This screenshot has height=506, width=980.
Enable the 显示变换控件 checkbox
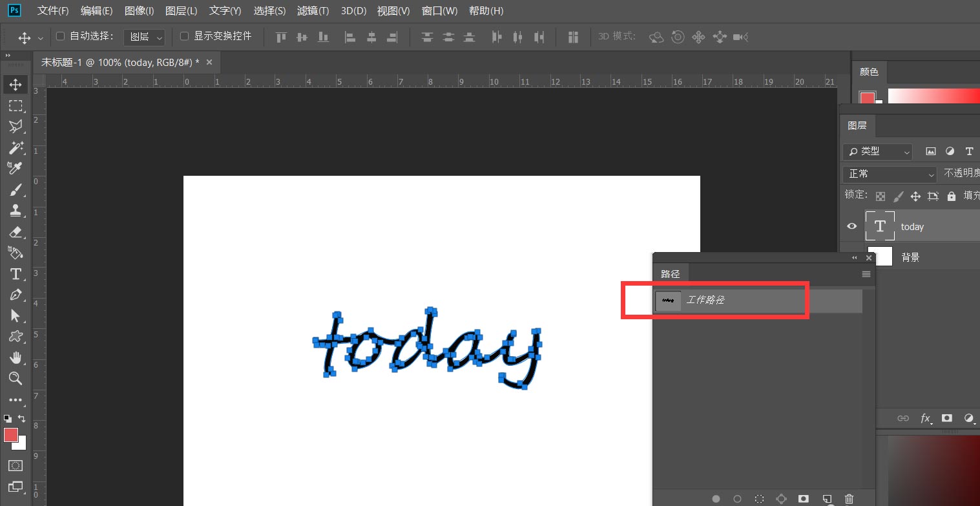[184, 36]
